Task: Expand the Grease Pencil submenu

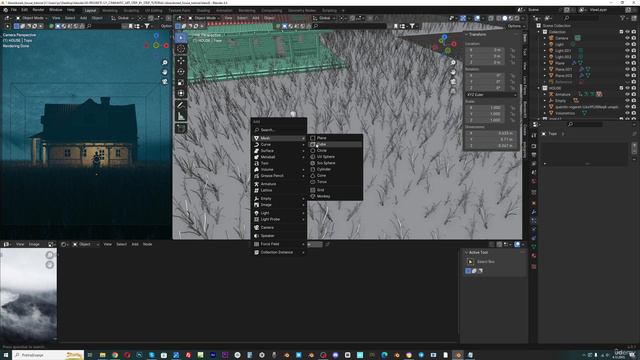Action: (279, 176)
